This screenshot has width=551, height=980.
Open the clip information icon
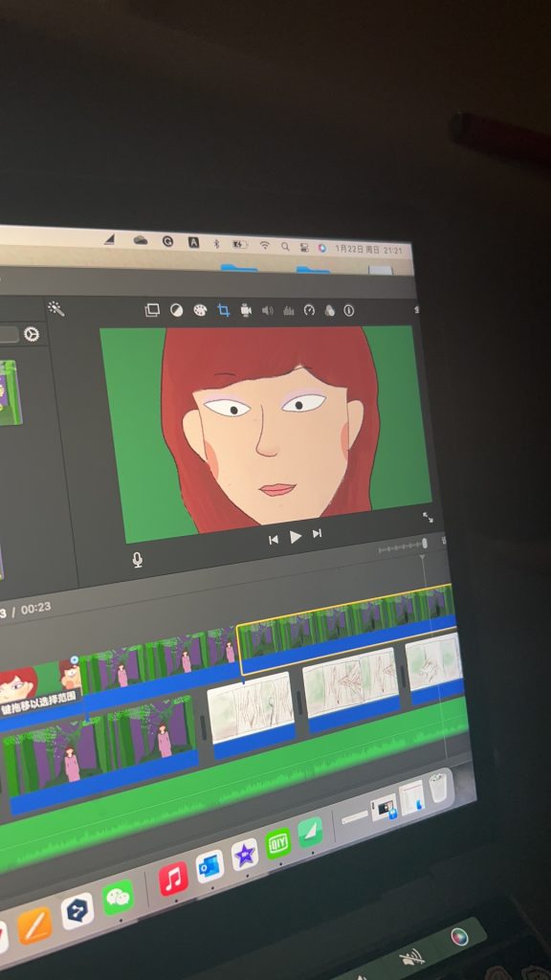(348, 311)
